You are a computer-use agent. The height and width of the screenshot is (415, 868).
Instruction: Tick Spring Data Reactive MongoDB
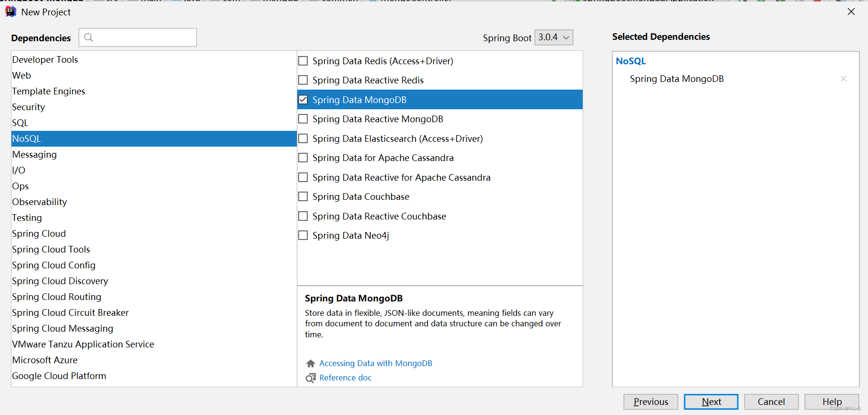click(303, 119)
